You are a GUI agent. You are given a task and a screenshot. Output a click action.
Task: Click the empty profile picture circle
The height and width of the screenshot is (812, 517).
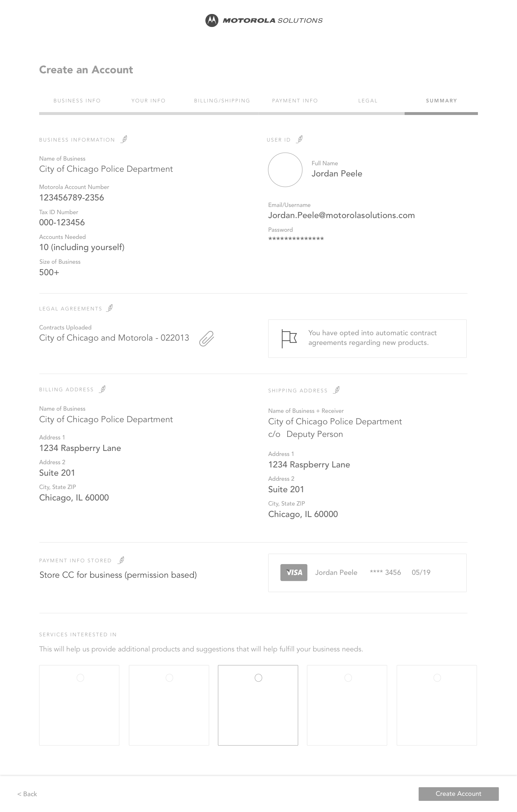point(285,170)
